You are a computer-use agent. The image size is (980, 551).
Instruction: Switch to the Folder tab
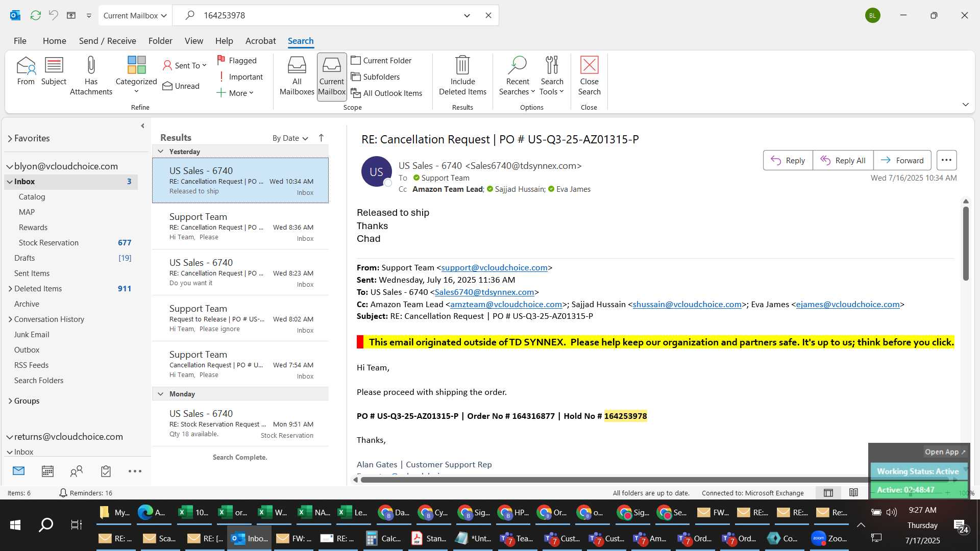(160, 41)
